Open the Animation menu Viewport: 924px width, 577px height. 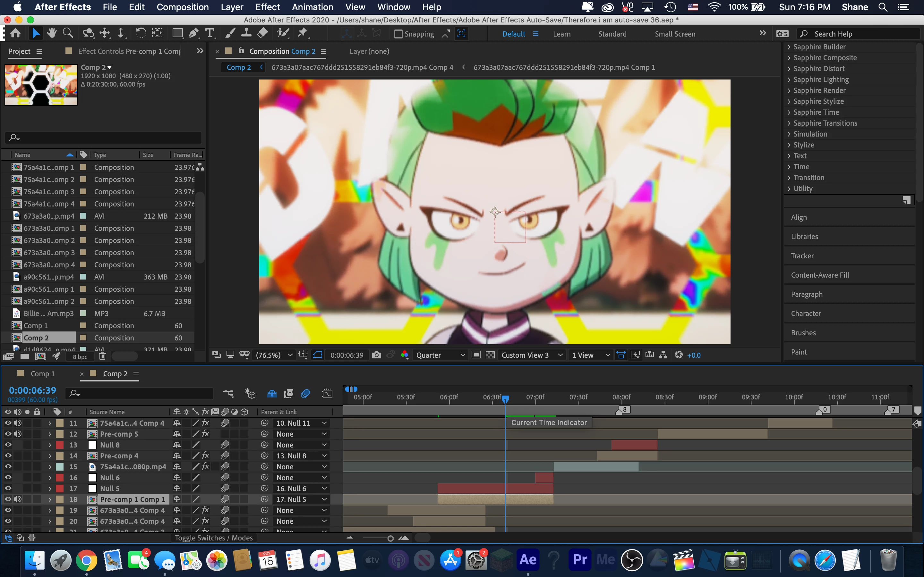312,7
